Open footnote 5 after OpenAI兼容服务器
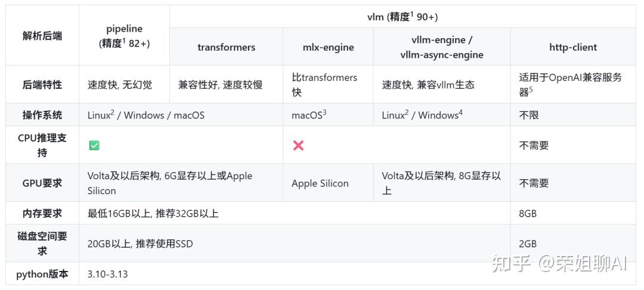Screen dimensions: 644x290 [x=530, y=89]
